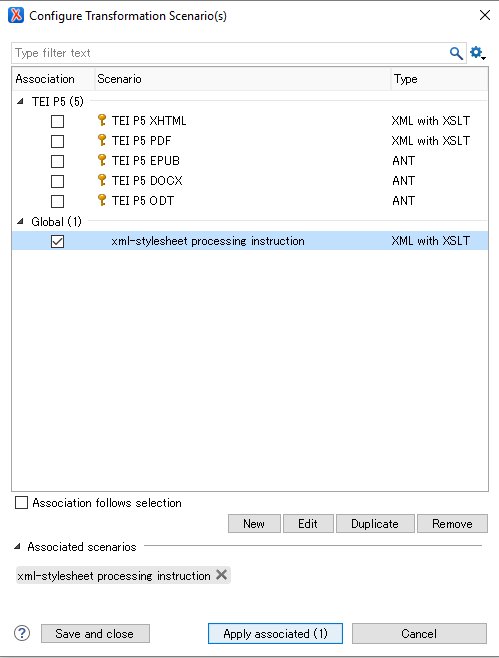This screenshot has width=499, height=658.
Task: Click the help question mark icon
Action: click(x=22, y=633)
